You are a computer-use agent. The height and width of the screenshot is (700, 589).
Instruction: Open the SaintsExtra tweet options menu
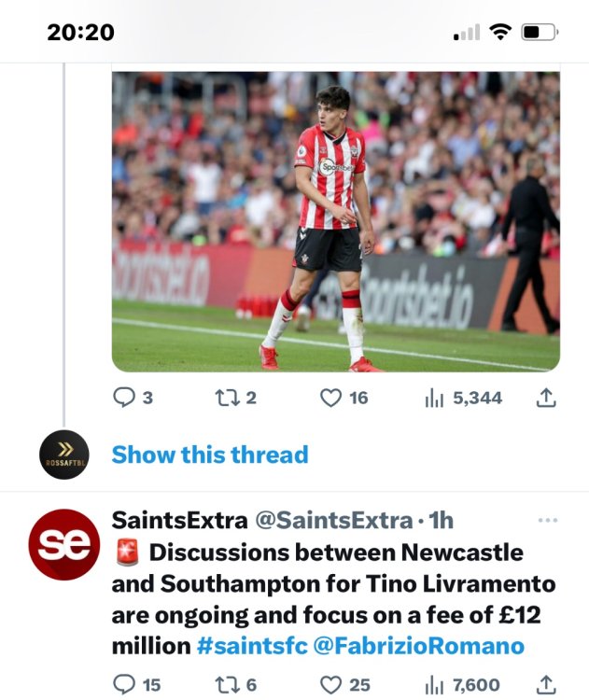tap(549, 520)
